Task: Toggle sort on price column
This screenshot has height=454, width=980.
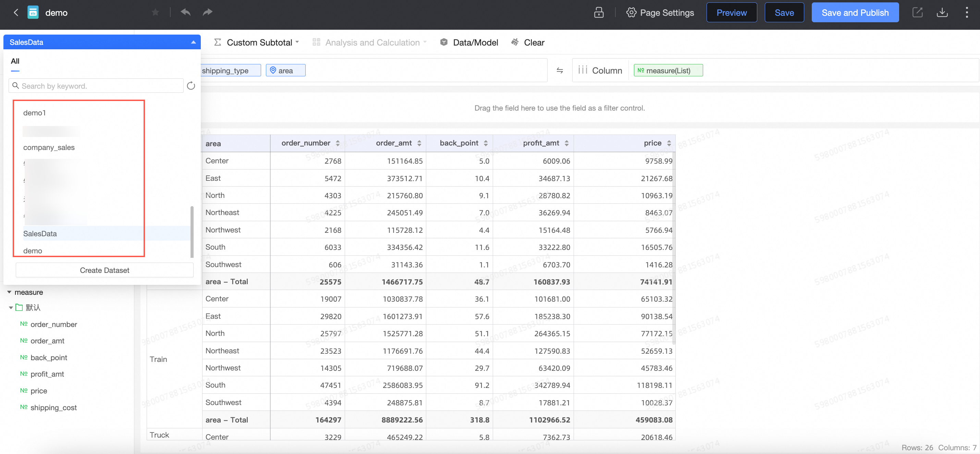Action: [x=669, y=143]
